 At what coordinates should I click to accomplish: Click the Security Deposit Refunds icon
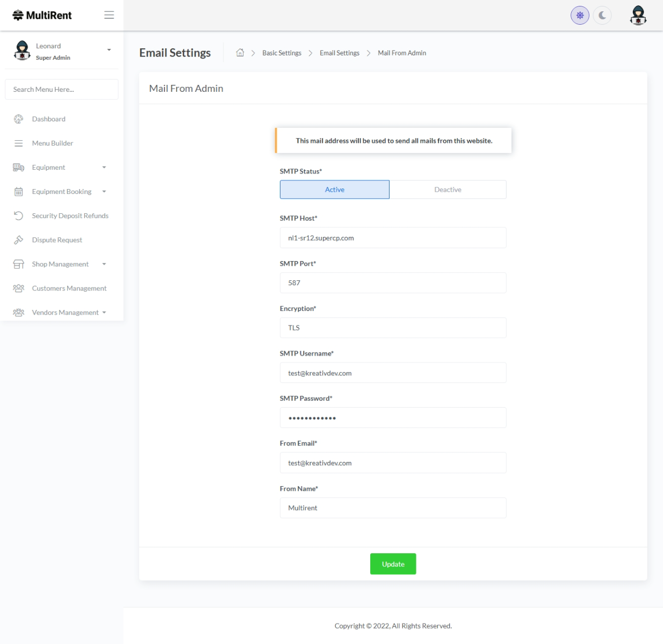(19, 216)
